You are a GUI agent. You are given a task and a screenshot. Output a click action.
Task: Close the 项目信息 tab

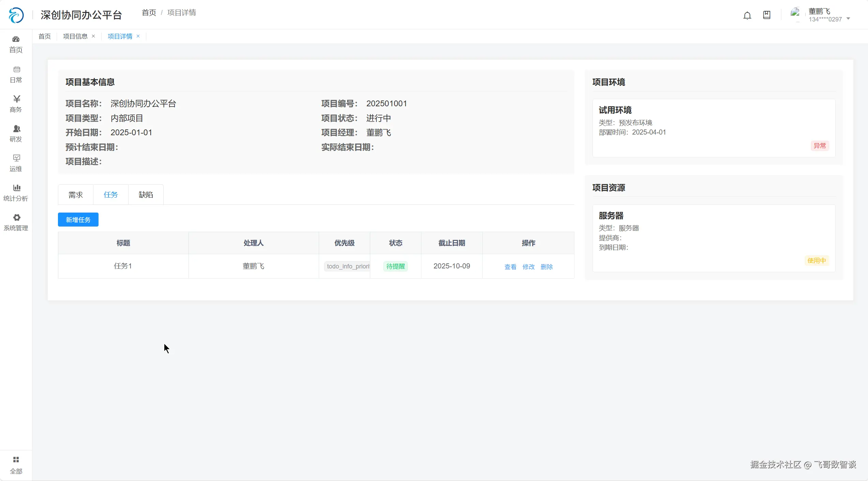(x=94, y=36)
